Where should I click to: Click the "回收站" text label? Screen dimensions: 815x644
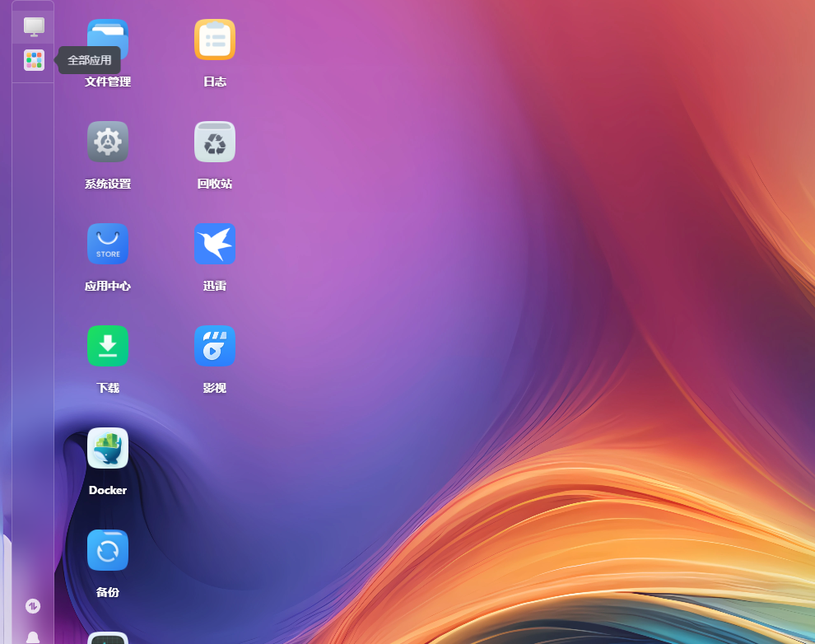coord(215,184)
